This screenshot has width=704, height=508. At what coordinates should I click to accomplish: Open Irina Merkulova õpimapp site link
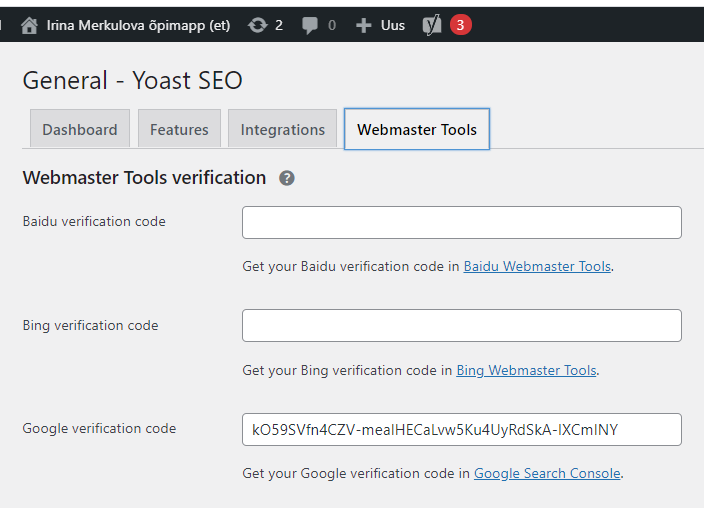point(138,25)
